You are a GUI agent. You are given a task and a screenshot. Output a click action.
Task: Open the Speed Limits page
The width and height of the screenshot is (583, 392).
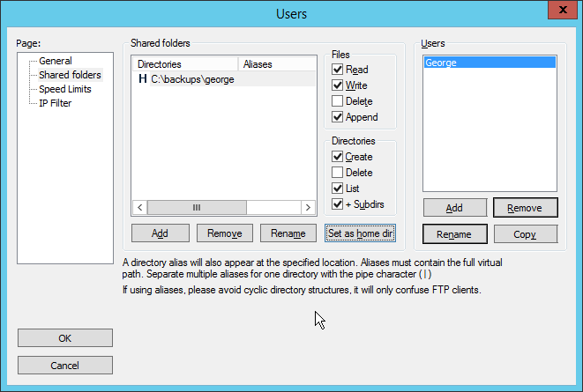pyautogui.click(x=65, y=89)
